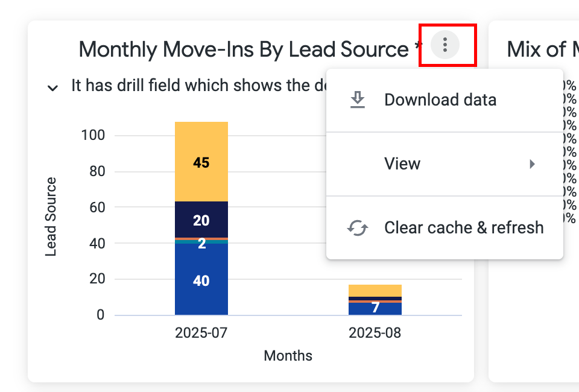Click the Months axis title

click(288, 356)
